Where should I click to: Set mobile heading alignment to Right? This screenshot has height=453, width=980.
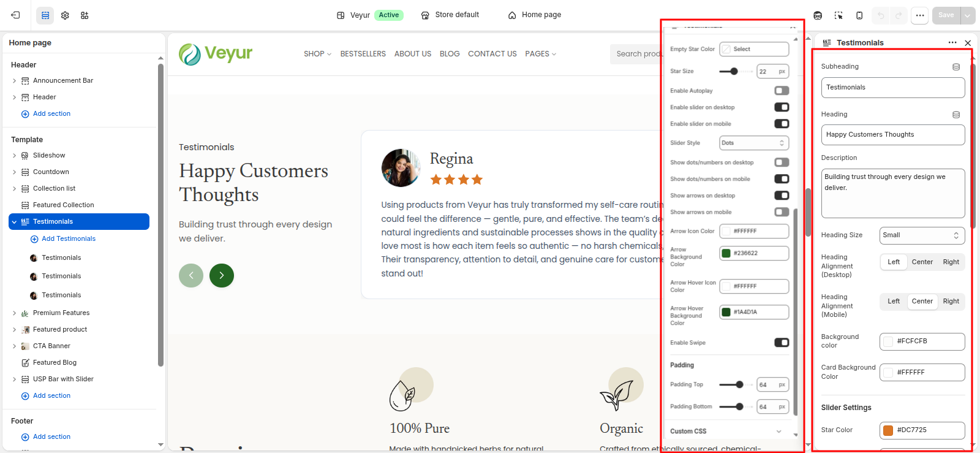(951, 302)
